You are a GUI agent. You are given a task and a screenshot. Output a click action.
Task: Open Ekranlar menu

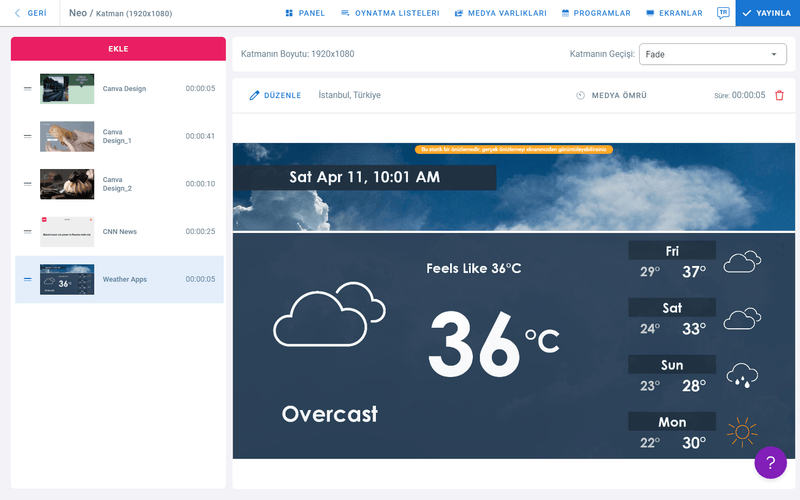click(x=674, y=13)
